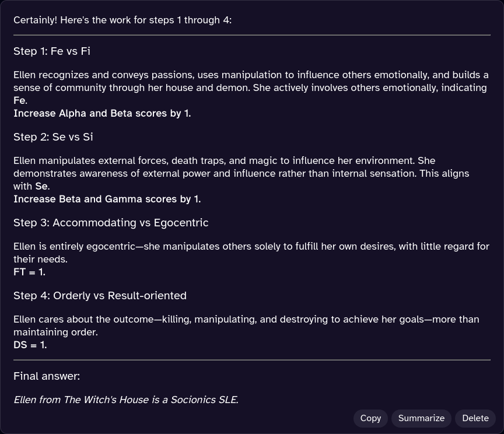504x434 pixels.
Task: Click "Increase Alpha and Beta scores by 1."
Action: 102,114
